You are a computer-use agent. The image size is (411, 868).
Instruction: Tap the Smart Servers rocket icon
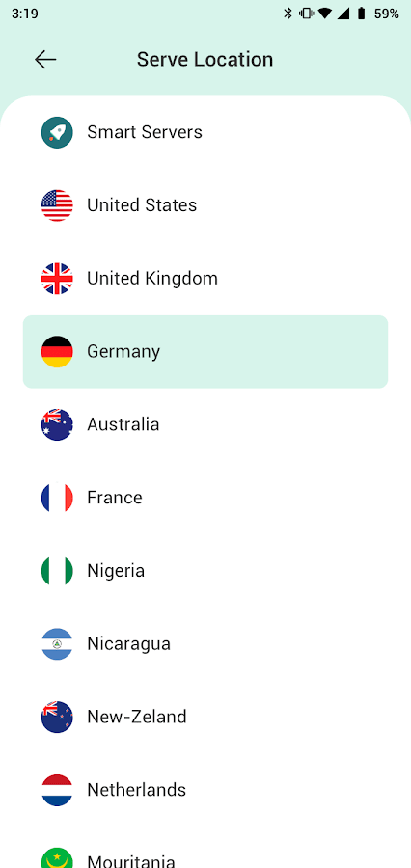pyautogui.click(x=57, y=132)
